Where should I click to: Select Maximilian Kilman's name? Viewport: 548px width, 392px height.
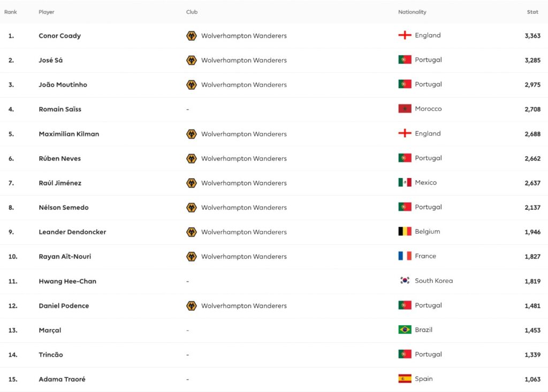(x=69, y=134)
